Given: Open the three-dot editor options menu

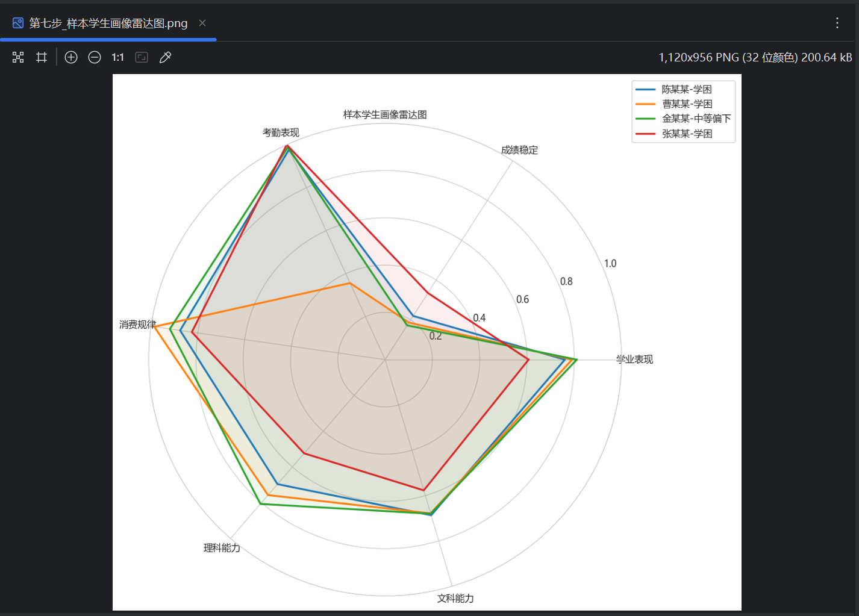Looking at the screenshot, I should point(837,23).
